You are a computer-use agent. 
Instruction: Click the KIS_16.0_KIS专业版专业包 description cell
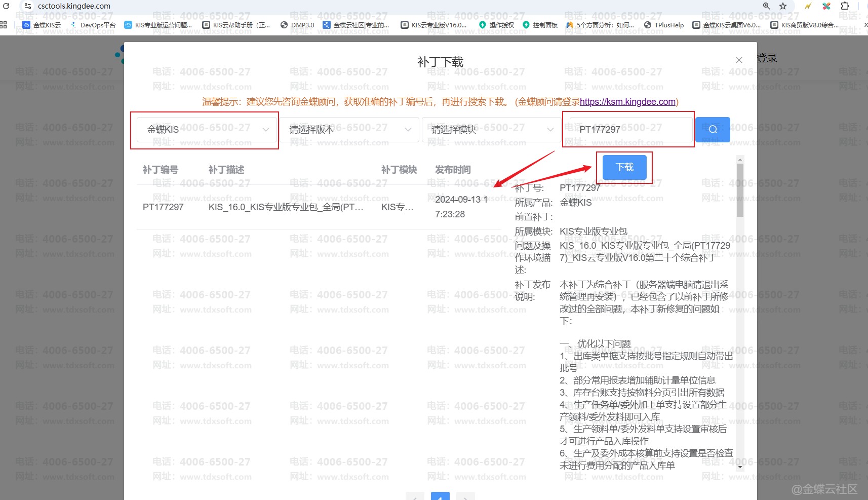click(x=286, y=207)
